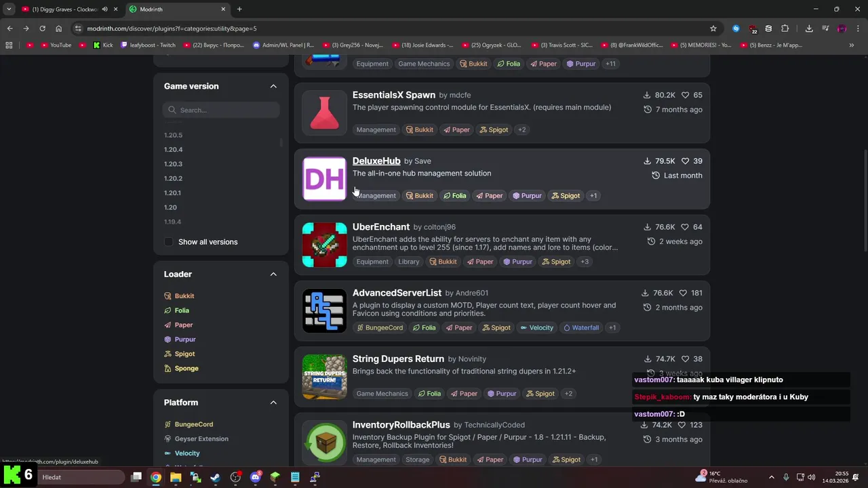The image size is (868, 488).
Task: Filter by the Bukkit loader
Action: (x=179, y=296)
